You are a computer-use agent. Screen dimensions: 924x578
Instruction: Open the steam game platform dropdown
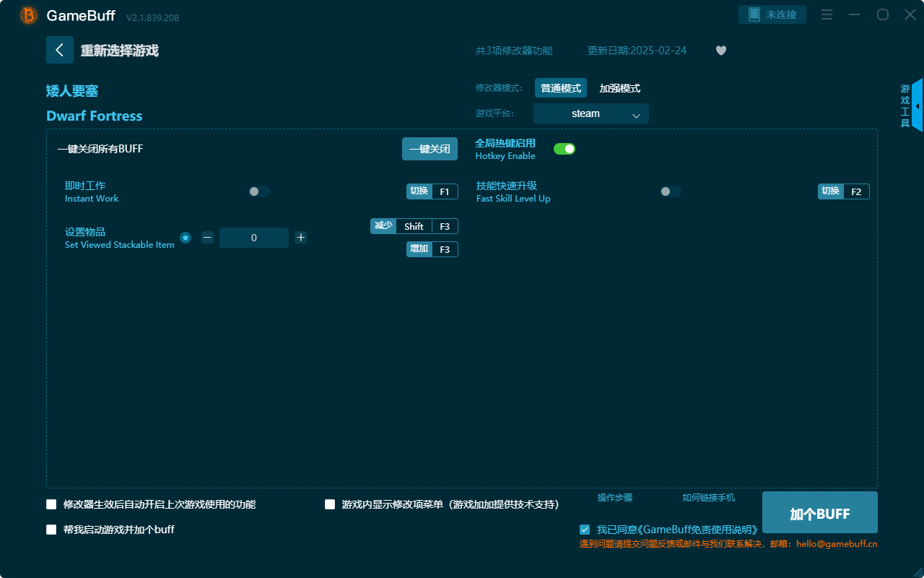[x=590, y=113]
